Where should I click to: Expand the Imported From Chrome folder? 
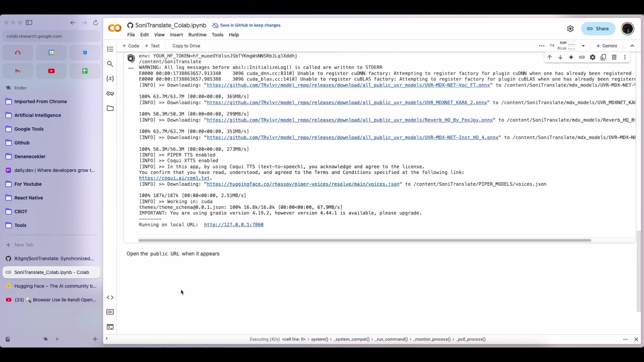tap(51, 102)
